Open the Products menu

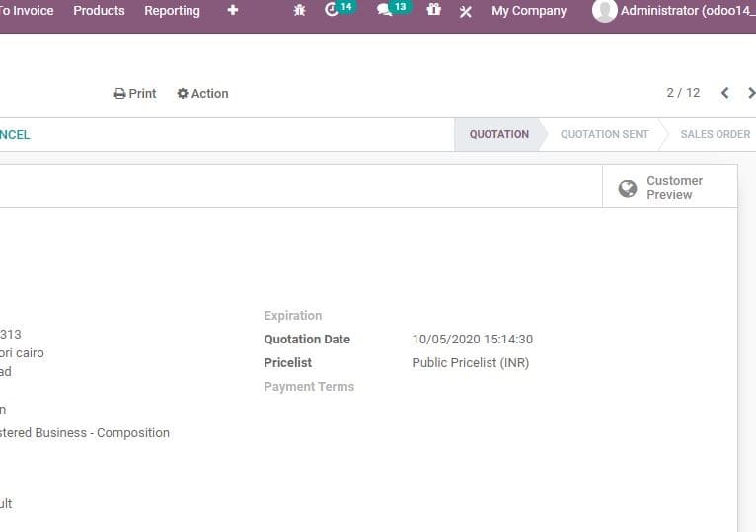(99, 11)
